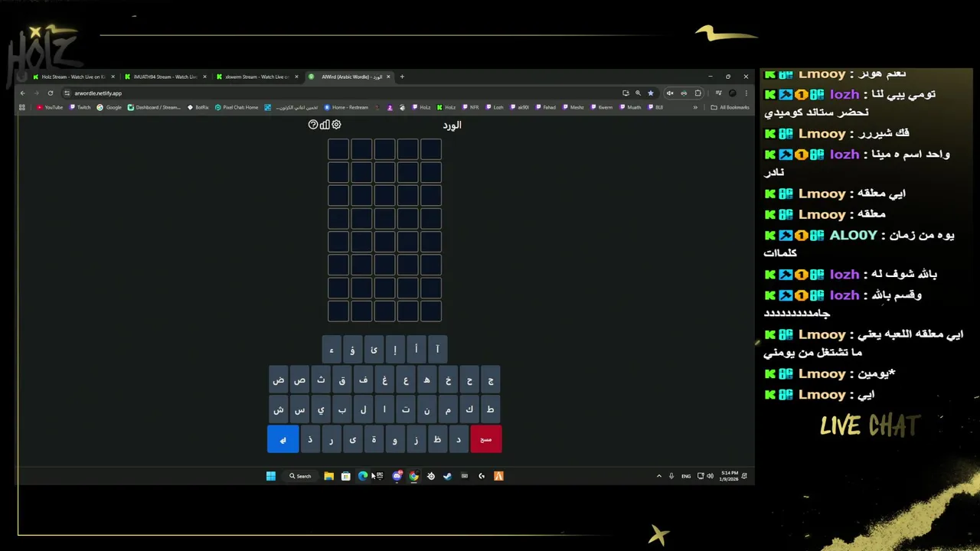Open File Explorer from taskbar
The image size is (980, 551).
(x=328, y=476)
